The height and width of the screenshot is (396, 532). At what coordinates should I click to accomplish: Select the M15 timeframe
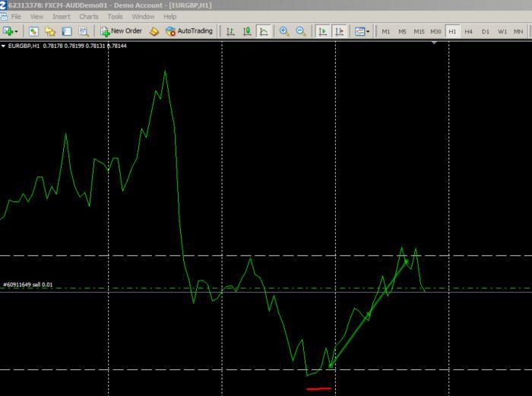pyautogui.click(x=419, y=31)
